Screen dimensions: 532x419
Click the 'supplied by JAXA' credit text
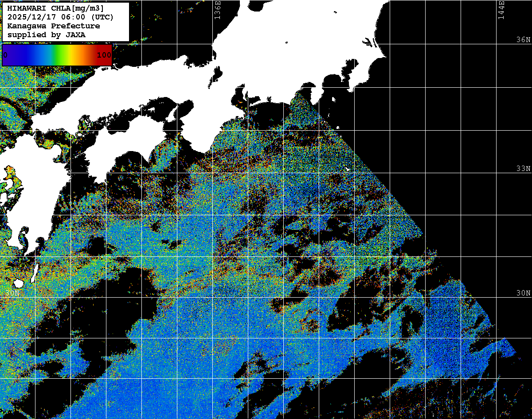coord(46,35)
